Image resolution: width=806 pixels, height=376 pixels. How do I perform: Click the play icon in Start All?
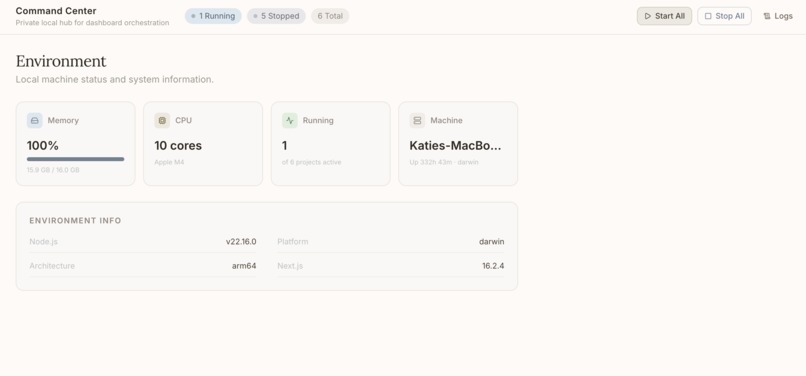click(x=648, y=16)
